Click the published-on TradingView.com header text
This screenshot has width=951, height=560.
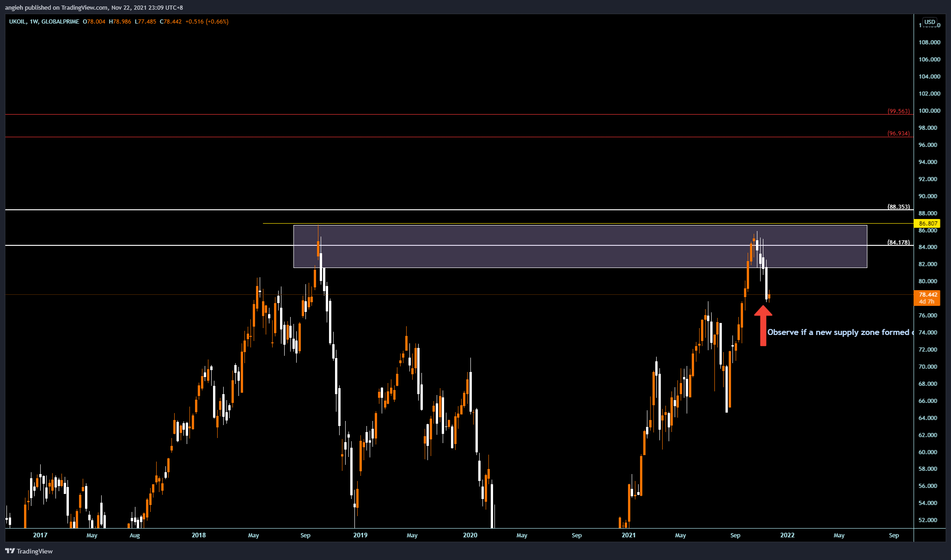94,7
